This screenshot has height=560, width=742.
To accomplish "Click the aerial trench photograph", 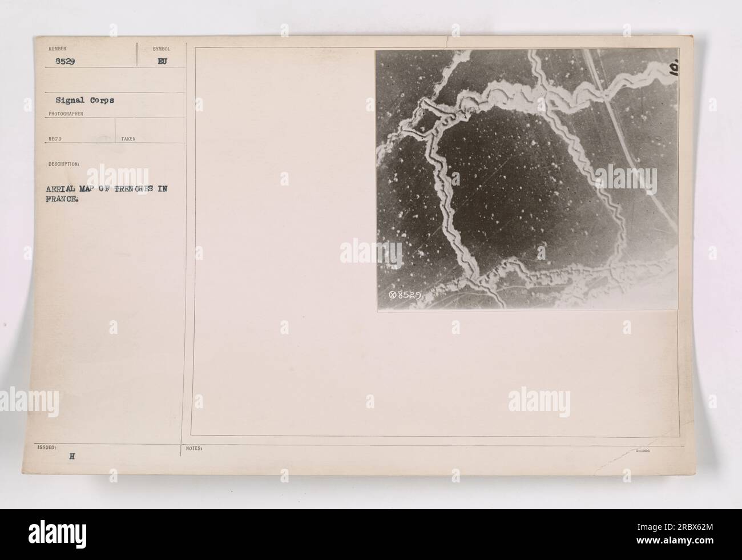I will point(527,180).
